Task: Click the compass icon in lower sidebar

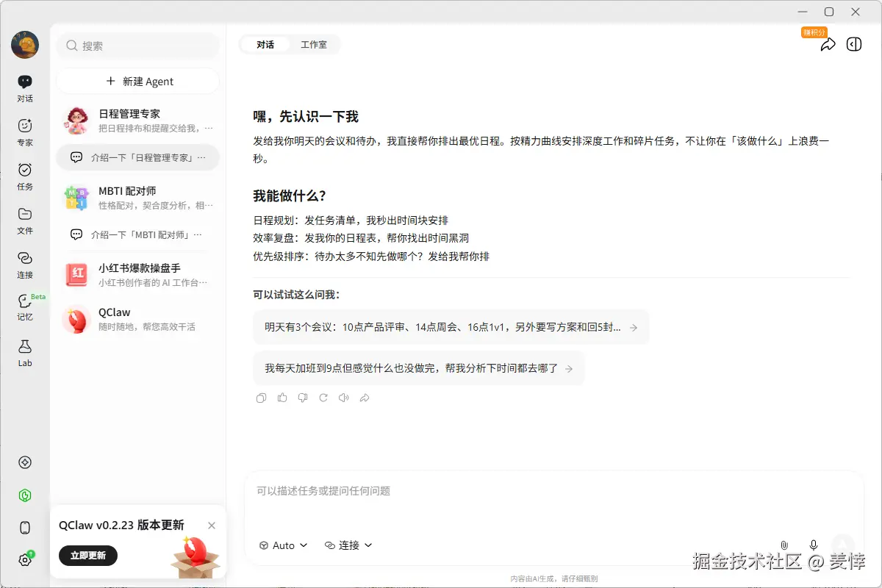Action: [25, 462]
